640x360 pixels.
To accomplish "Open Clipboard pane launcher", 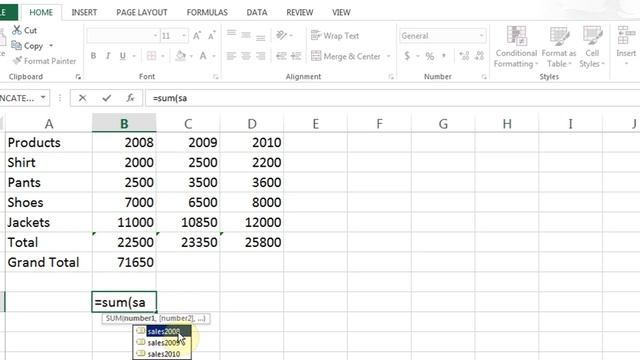I will coord(78,77).
